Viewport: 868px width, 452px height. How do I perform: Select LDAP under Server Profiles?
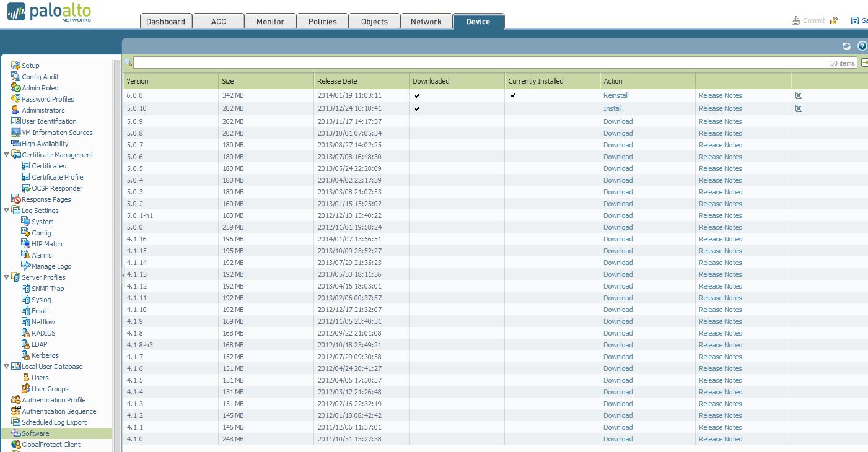click(40, 344)
